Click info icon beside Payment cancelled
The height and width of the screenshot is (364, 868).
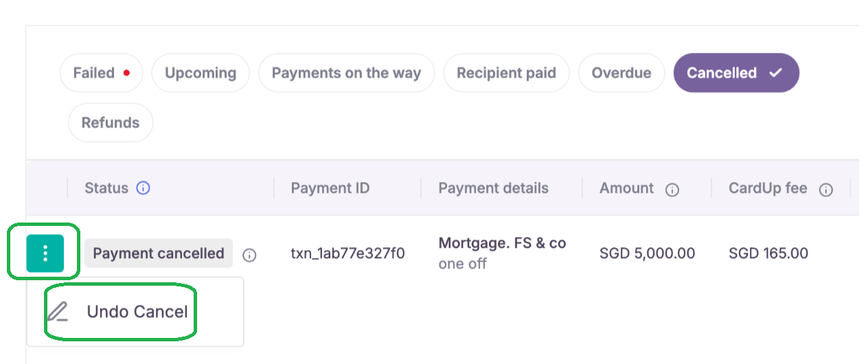[x=250, y=255]
